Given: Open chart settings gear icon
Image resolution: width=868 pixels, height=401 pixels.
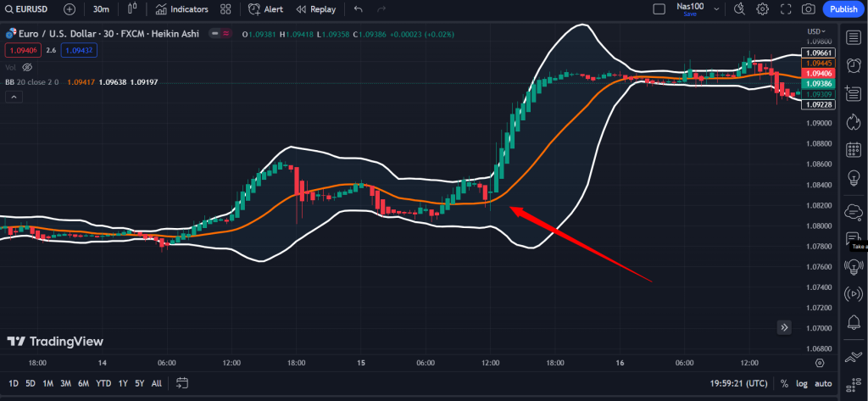Looking at the screenshot, I should [762, 9].
